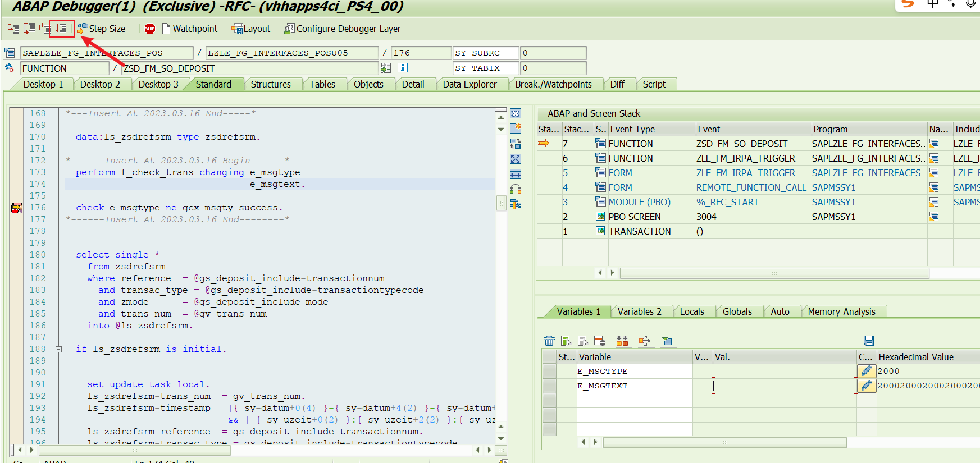
Task: Click the Continue execution icon in the toolbar
Action: (61, 28)
